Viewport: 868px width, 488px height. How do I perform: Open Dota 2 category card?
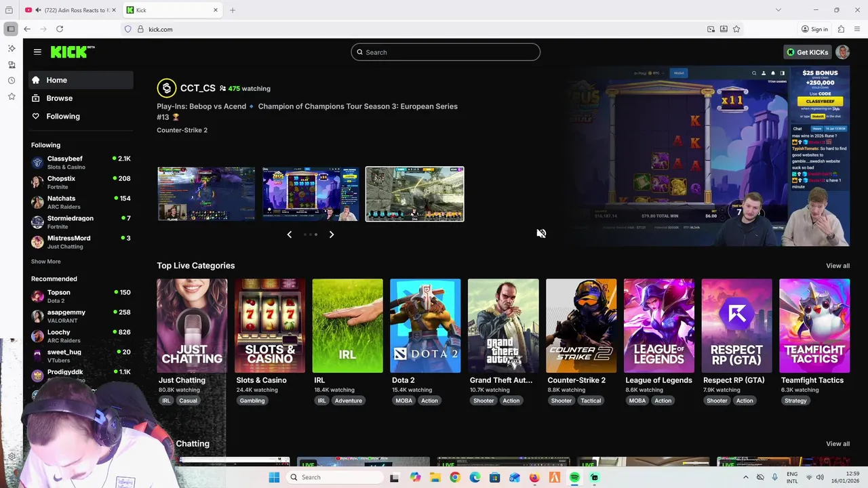[425, 326]
